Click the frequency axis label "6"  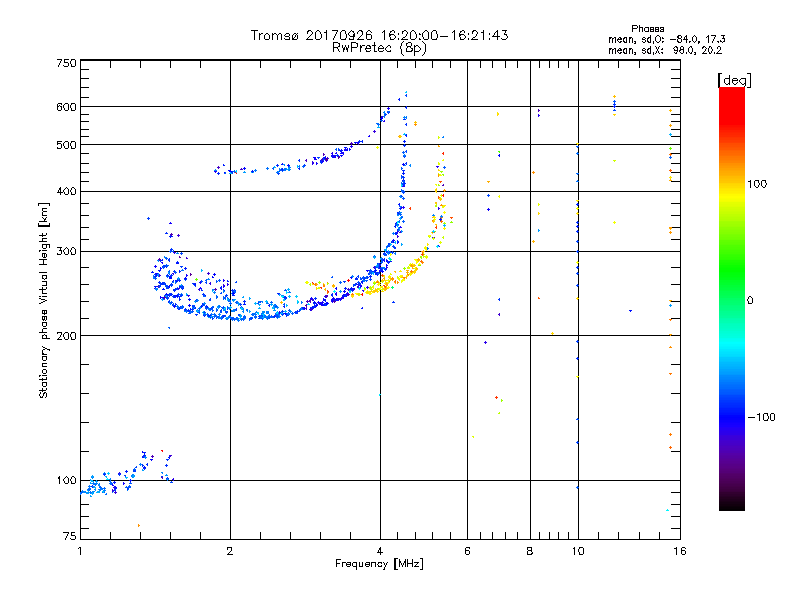coord(467,551)
